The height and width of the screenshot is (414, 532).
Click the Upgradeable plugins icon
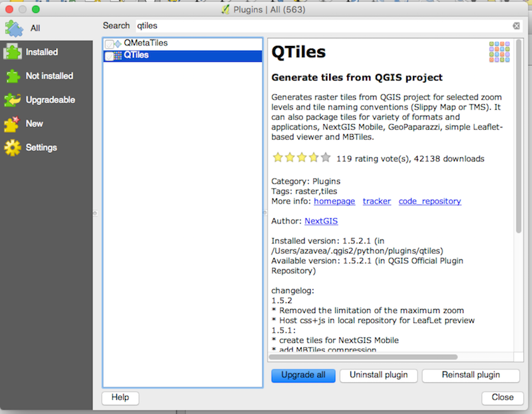pos(13,100)
